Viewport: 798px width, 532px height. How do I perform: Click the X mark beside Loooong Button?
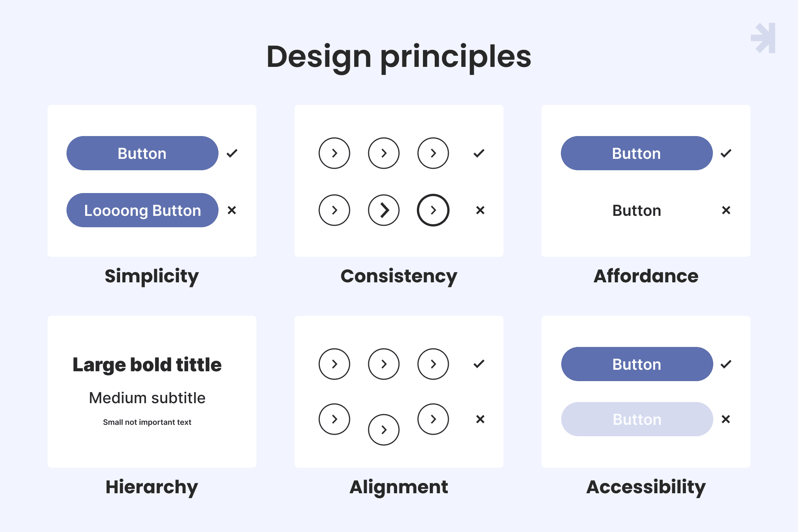tap(232, 210)
